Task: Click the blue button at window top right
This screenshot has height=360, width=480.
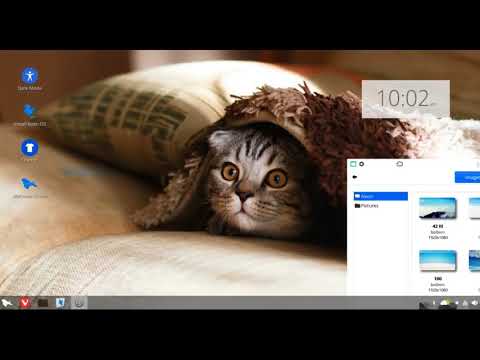Action: coord(467,177)
